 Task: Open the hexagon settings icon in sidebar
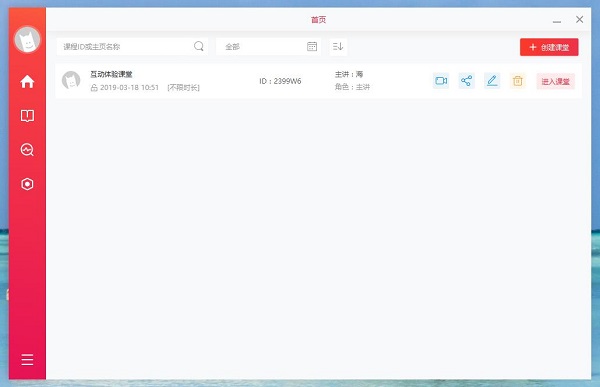pos(27,184)
